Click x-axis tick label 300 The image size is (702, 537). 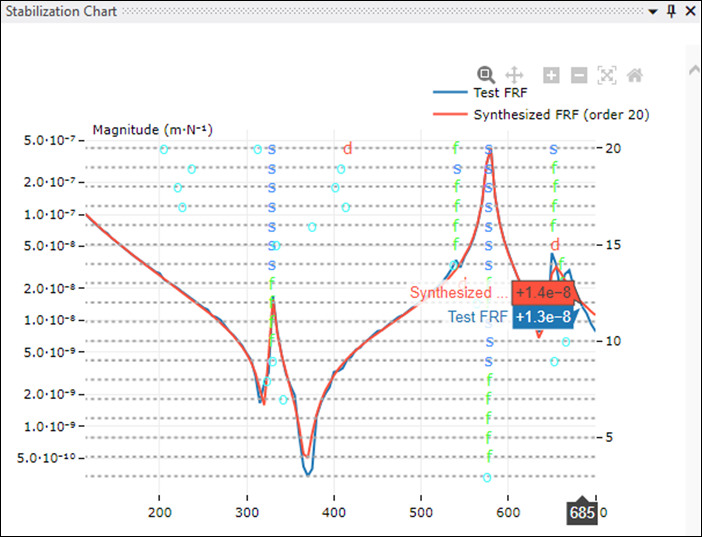click(247, 512)
